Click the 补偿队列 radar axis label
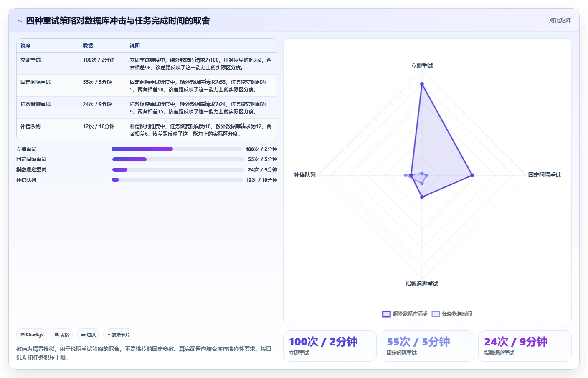 pos(305,175)
